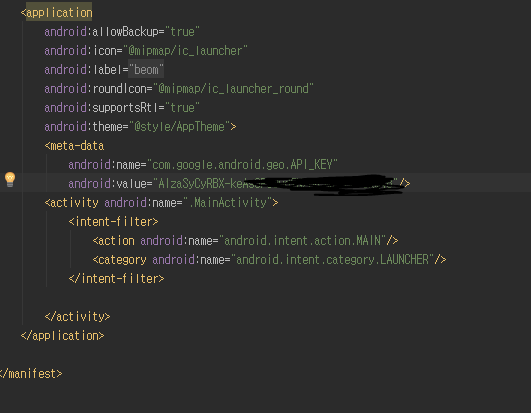This screenshot has width=531, height=413.
Task: Click the opening intent-filter tag
Action: click(113, 222)
